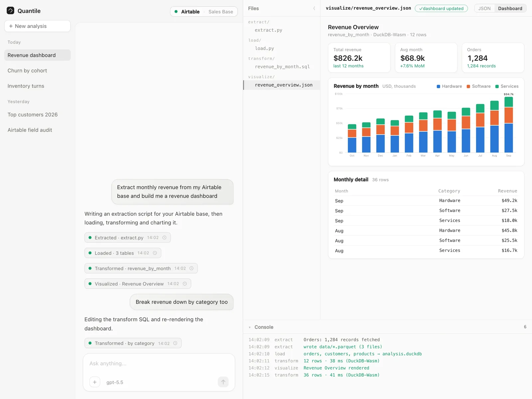Start a New analysis
532x399 pixels.
click(x=37, y=26)
